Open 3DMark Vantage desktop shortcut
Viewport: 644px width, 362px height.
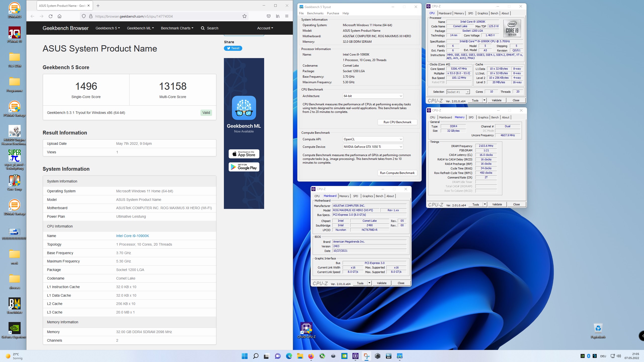(x=14, y=207)
